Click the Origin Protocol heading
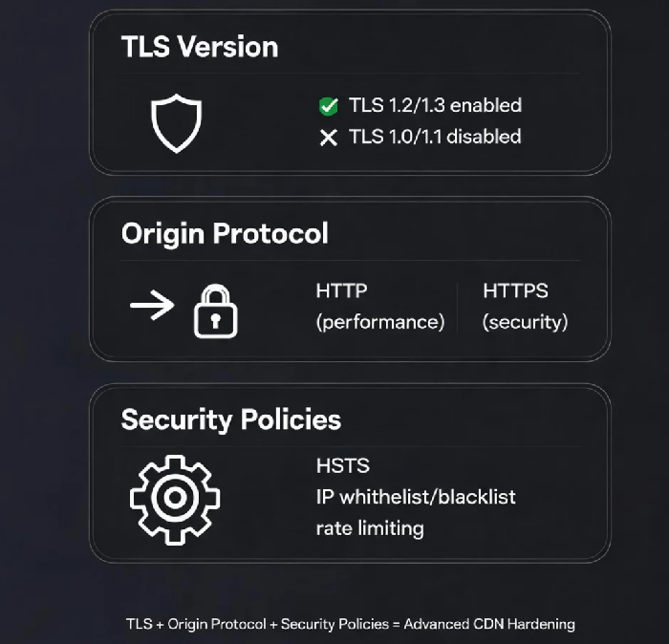669x644 pixels. point(225,234)
